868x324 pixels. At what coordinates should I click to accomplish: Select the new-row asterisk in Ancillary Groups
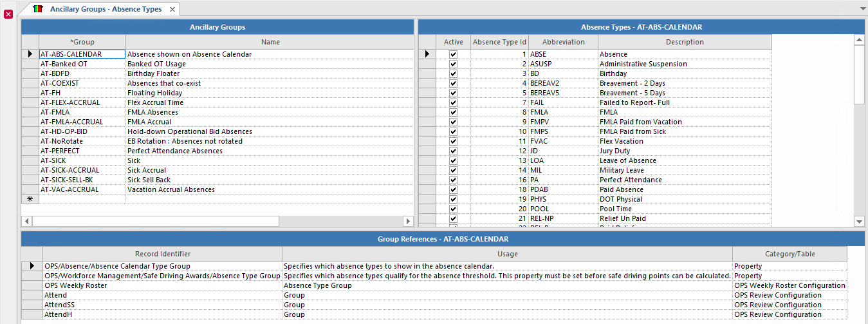30,199
